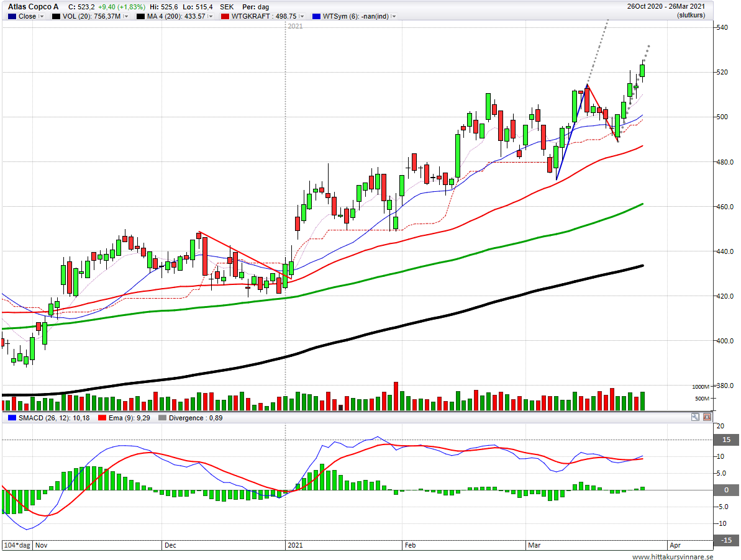The height and width of the screenshot is (560, 741).
Task: Click the MACD zero level marker 0
Action: coord(726,490)
